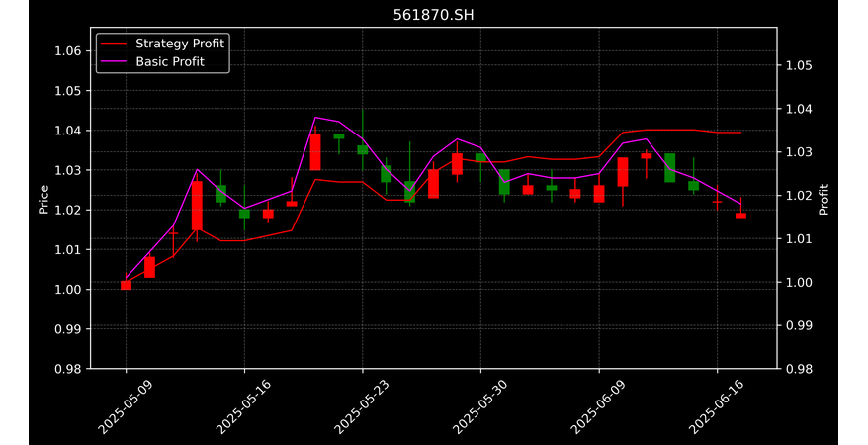The height and width of the screenshot is (445, 868).
Task: Click the 1.03 tick on the Price axis
Action: [68, 170]
